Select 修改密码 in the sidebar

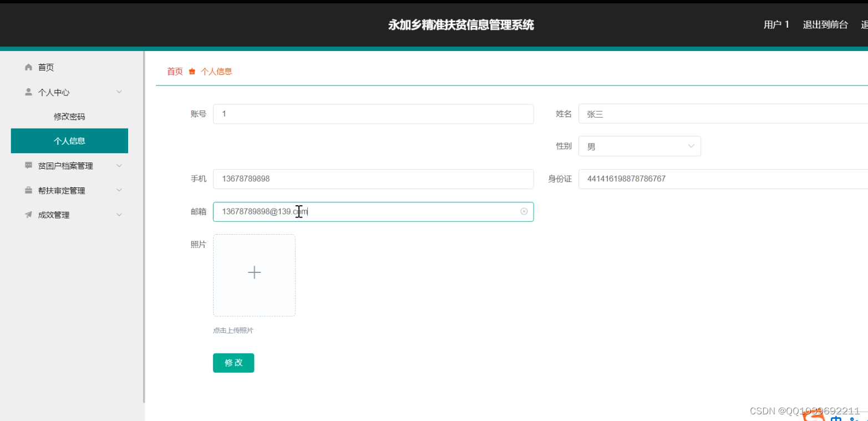pyautogui.click(x=69, y=116)
